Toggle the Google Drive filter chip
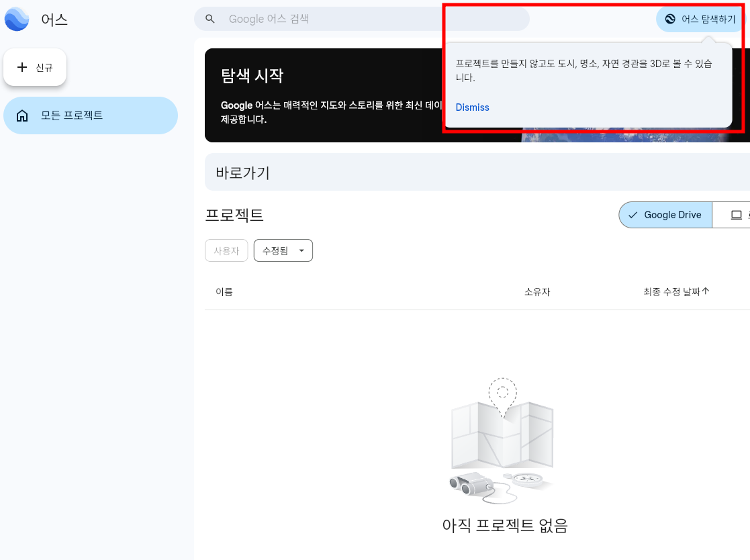Screen dimensions: 750x560 coord(665,214)
